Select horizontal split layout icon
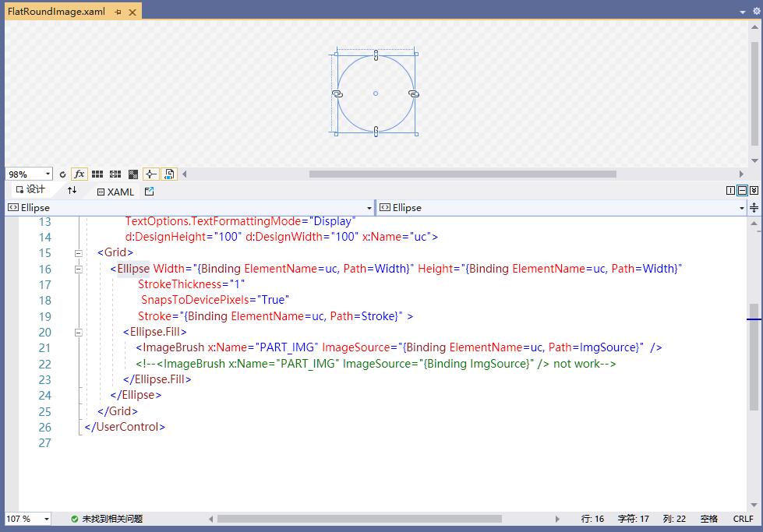 (x=742, y=191)
